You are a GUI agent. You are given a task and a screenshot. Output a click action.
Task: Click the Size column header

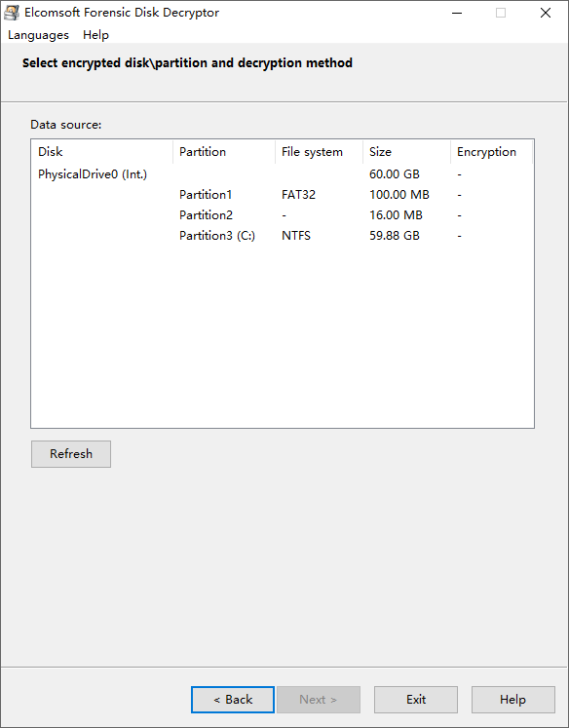406,152
